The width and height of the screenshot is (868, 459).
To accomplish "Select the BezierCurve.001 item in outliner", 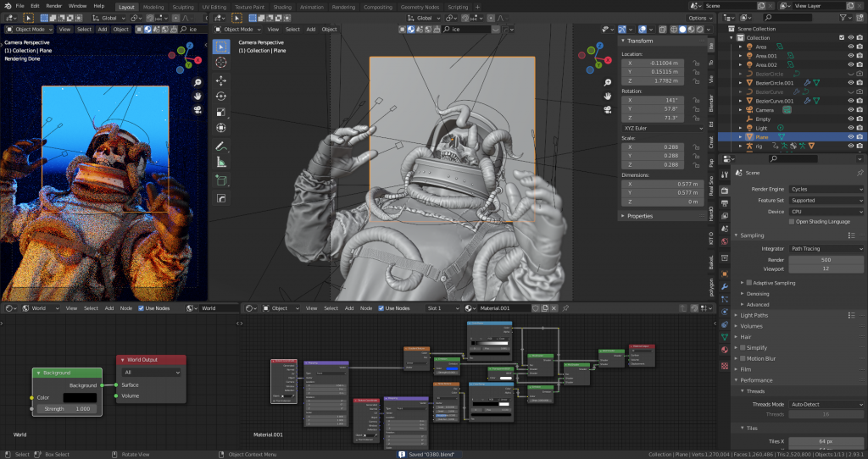I will tap(774, 101).
